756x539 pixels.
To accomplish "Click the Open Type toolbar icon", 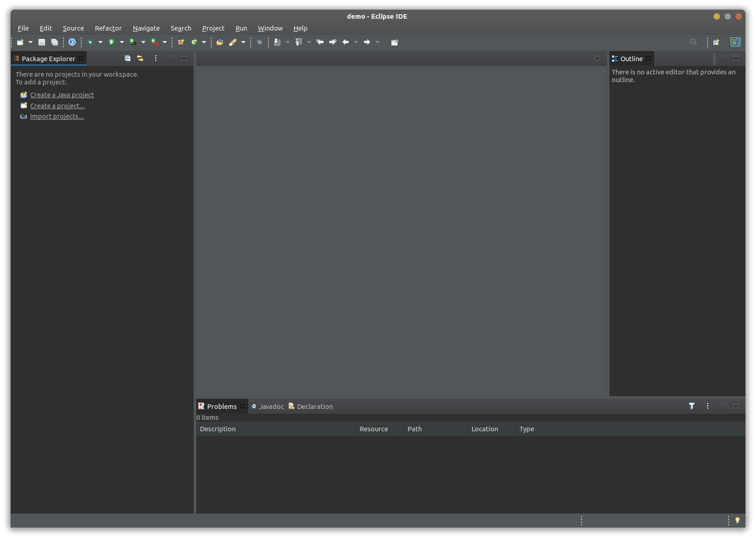I will click(220, 42).
